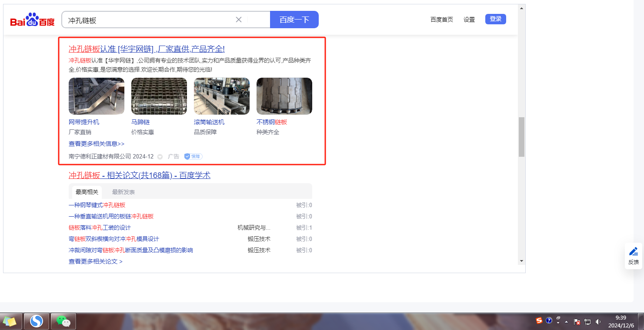Screen dimensions: 644x330
Task: Open the Action Center flag tray icon
Action: click(577, 322)
